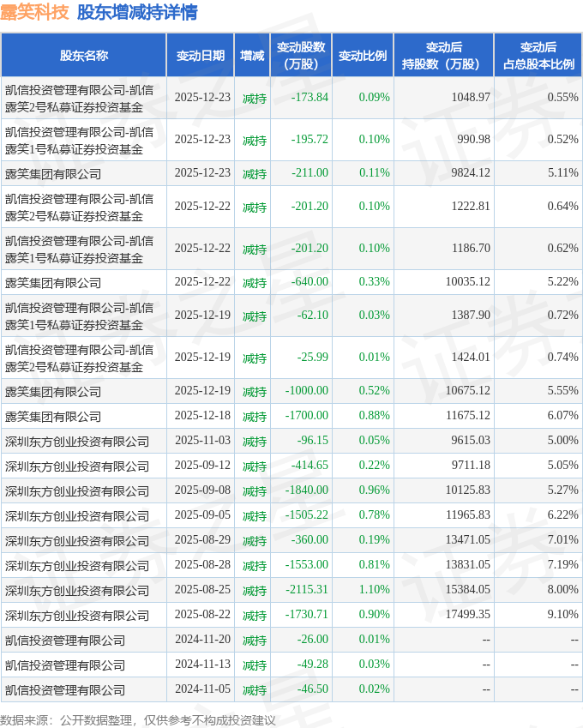583x728 pixels.
Task: Click the 2025-08-22 date cell
Action: 202,614
